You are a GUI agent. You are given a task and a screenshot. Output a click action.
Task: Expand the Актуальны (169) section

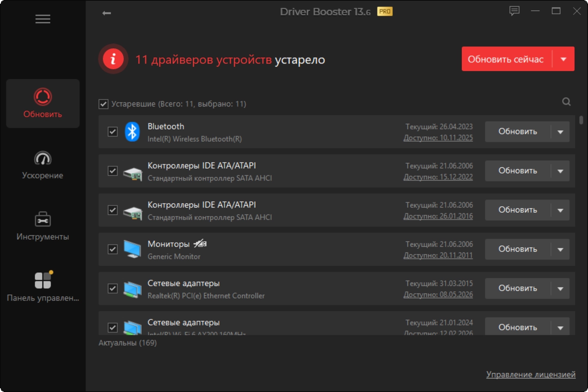pos(127,343)
